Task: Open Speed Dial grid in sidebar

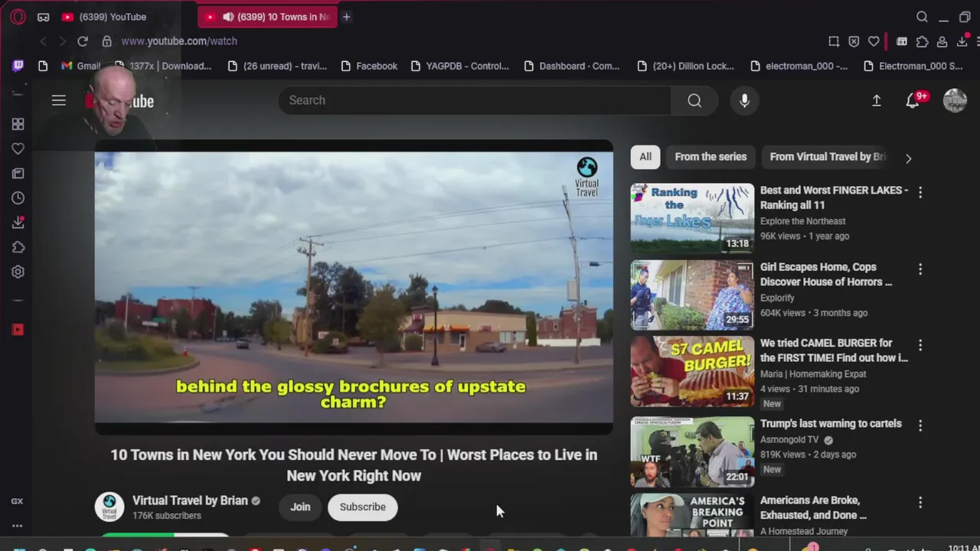Action: [x=18, y=124]
